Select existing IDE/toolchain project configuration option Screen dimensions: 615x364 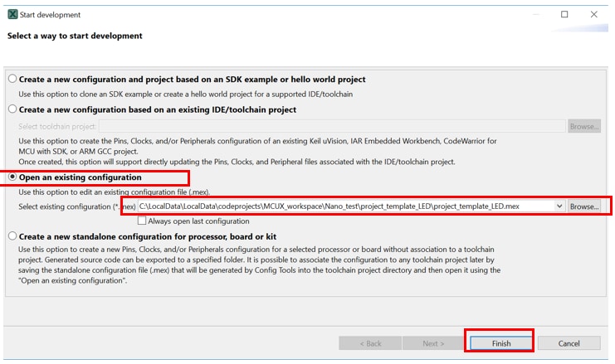[12, 109]
